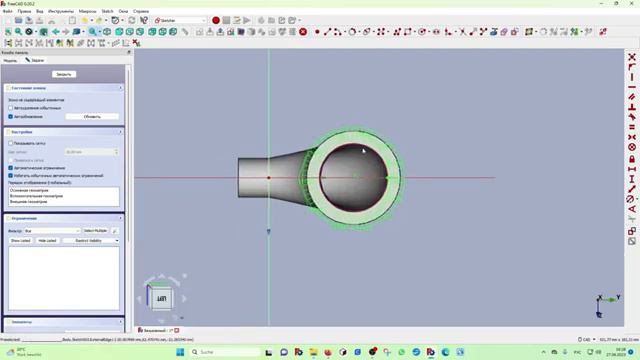Open the Sketcher workbench selector dropdown
640x360 pixels.
tap(180, 20)
